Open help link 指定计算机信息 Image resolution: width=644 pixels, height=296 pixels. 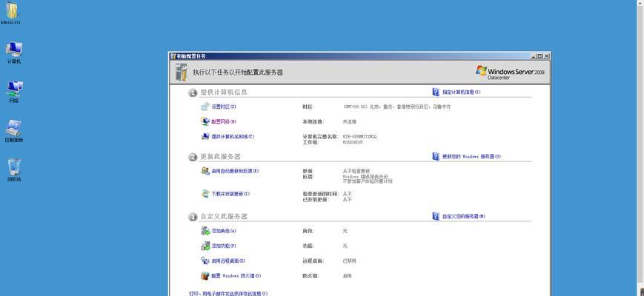point(461,92)
